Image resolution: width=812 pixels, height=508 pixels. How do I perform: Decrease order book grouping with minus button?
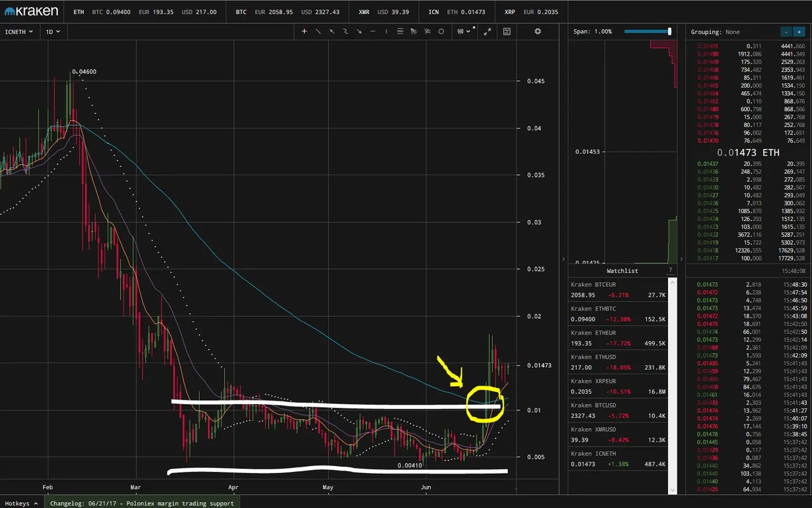786,32
